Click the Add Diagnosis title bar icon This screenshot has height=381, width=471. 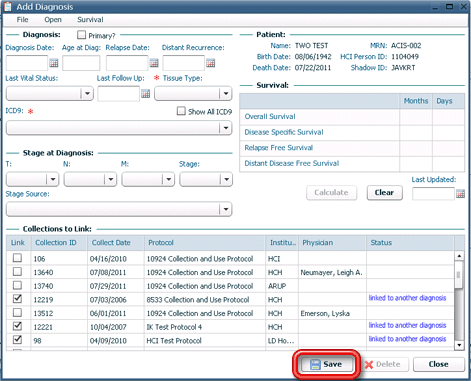[x=8, y=7]
